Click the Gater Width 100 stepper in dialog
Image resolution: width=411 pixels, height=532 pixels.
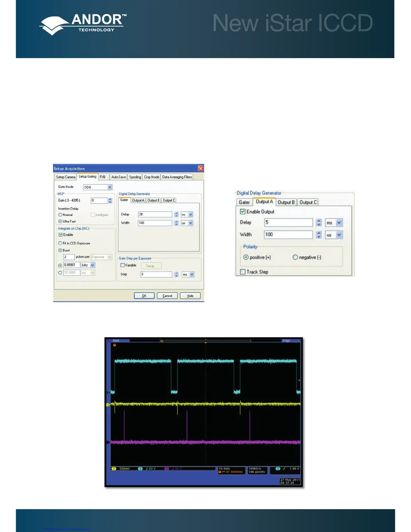click(x=176, y=223)
